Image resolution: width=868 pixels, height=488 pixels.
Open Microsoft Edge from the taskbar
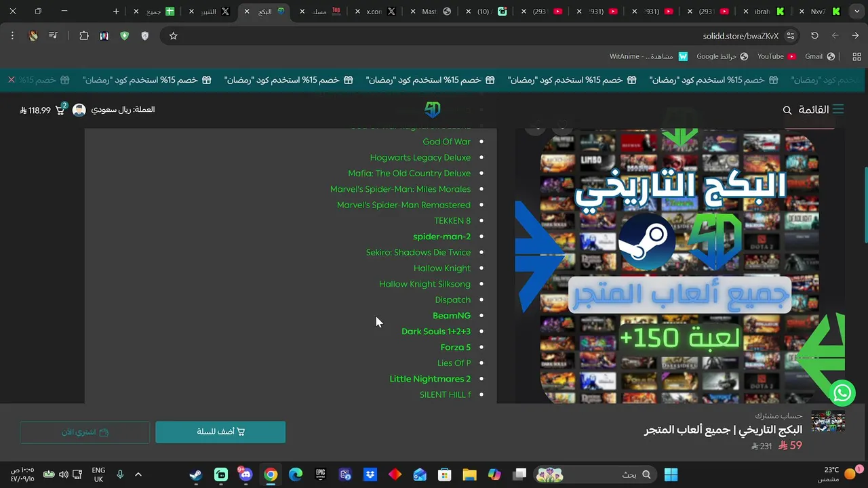[x=295, y=474]
